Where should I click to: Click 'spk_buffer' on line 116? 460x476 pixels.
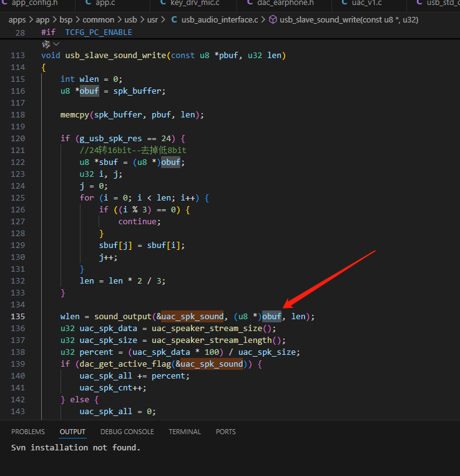pyautogui.click(x=137, y=91)
